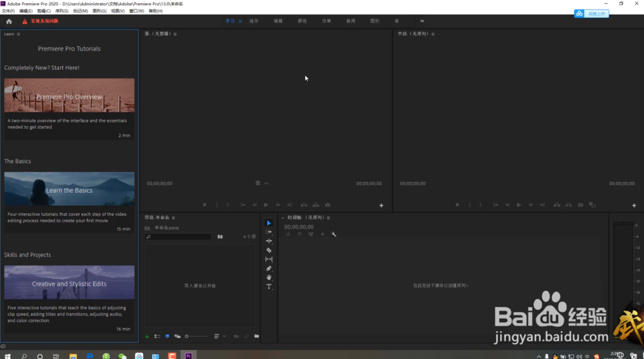
Task: Select the Type tool
Action: [269, 287]
